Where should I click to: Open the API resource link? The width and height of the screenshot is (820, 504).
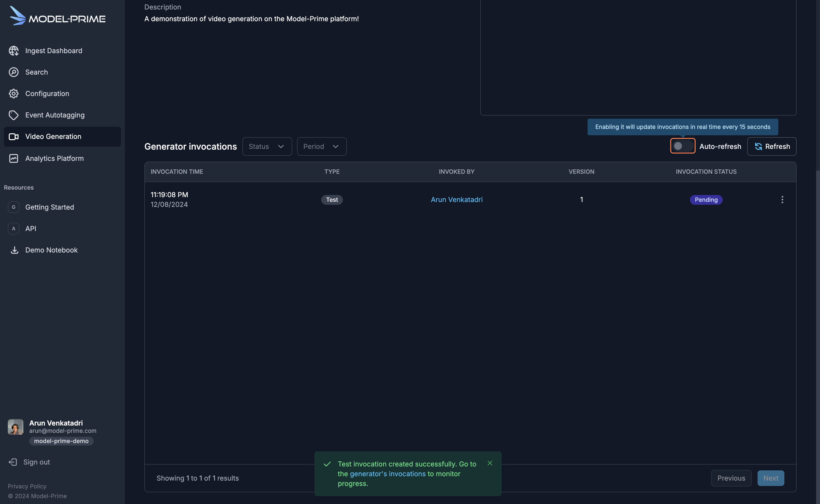(x=62, y=229)
